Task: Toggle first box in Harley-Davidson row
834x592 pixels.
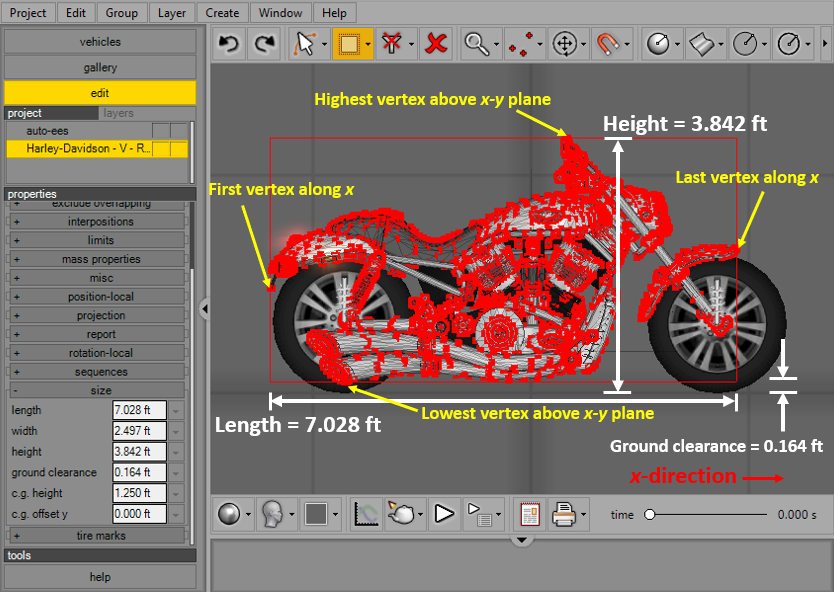Action: click(161, 149)
